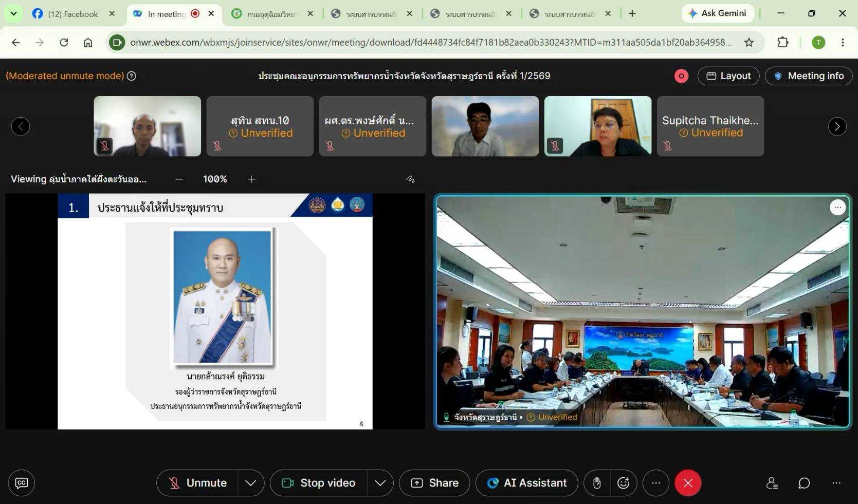Bookmark this page with star icon

[749, 42]
